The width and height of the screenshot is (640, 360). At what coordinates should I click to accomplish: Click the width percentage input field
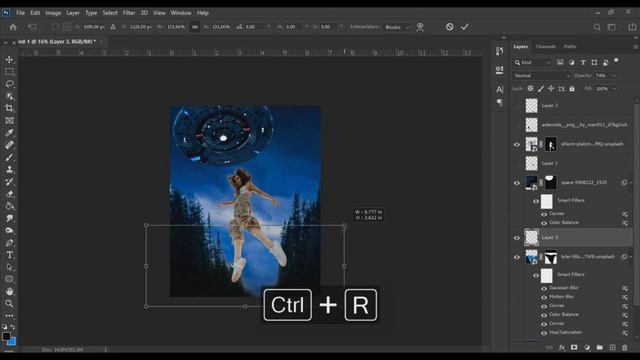click(176, 27)
